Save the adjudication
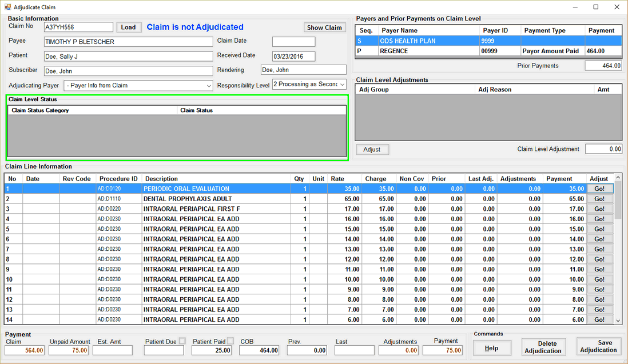This screenshot has height=364, width=628. point(598,346)
